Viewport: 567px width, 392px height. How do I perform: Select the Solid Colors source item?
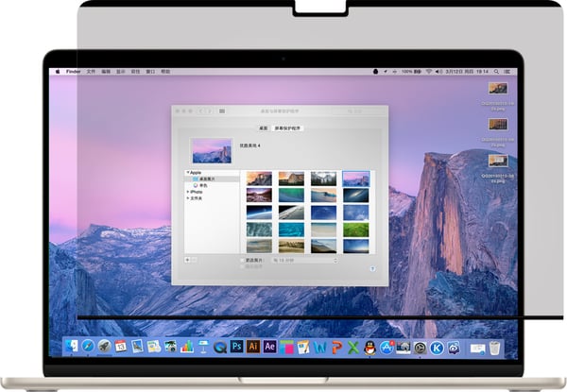click(x=200, y=185)
